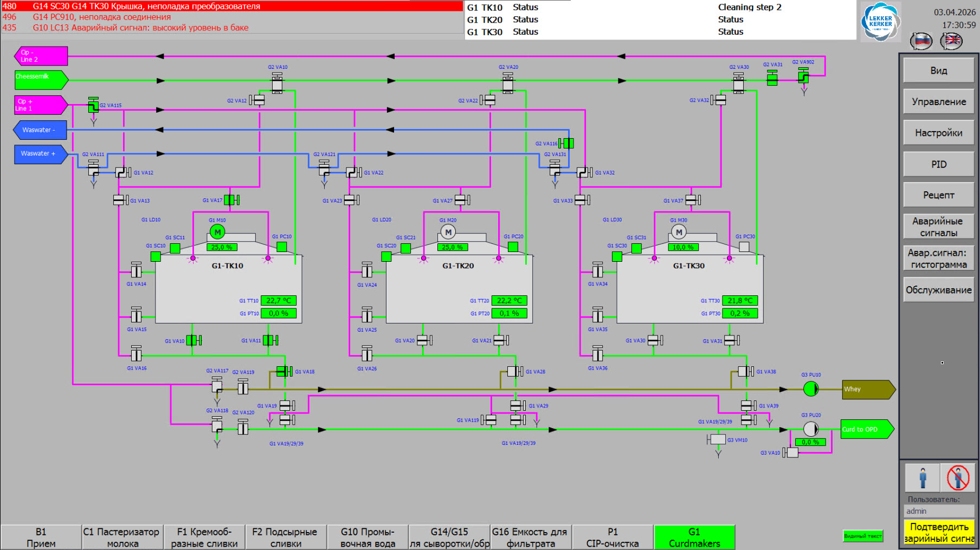This screenshot has height=550, width=980.
Task: Select outlet valve G1 VA11
Action: pos(270,340)
